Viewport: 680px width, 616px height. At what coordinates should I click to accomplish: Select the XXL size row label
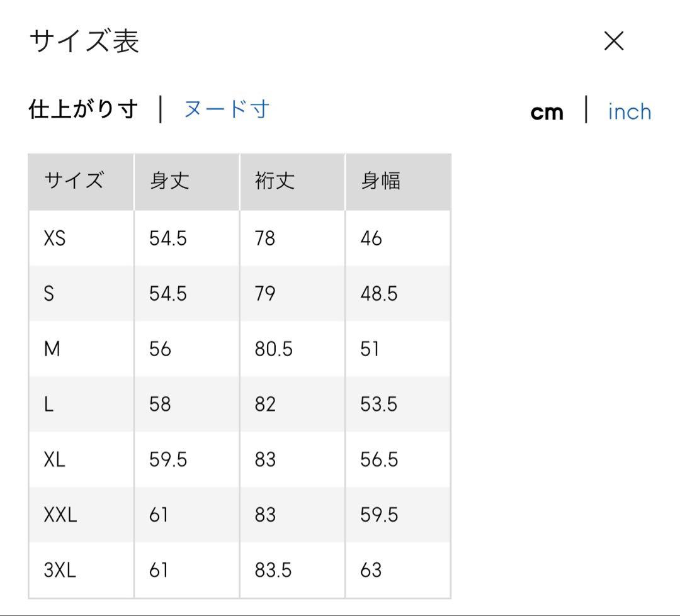[x=60, y=515]
